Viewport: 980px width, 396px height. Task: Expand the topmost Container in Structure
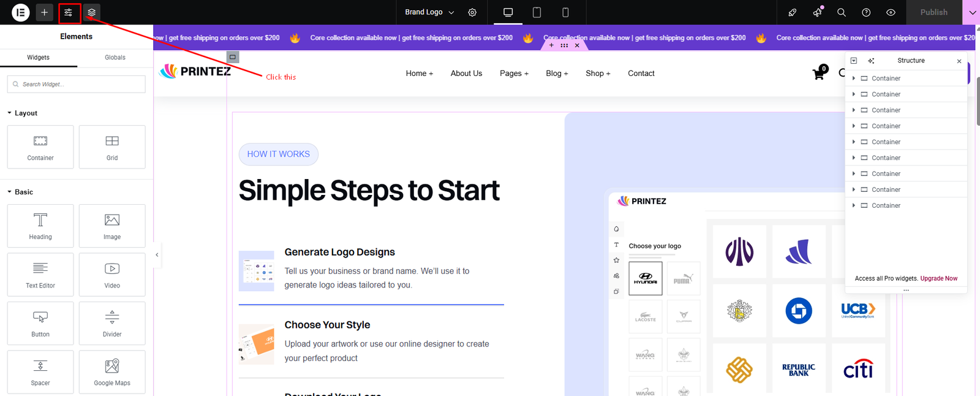(854, 78)
